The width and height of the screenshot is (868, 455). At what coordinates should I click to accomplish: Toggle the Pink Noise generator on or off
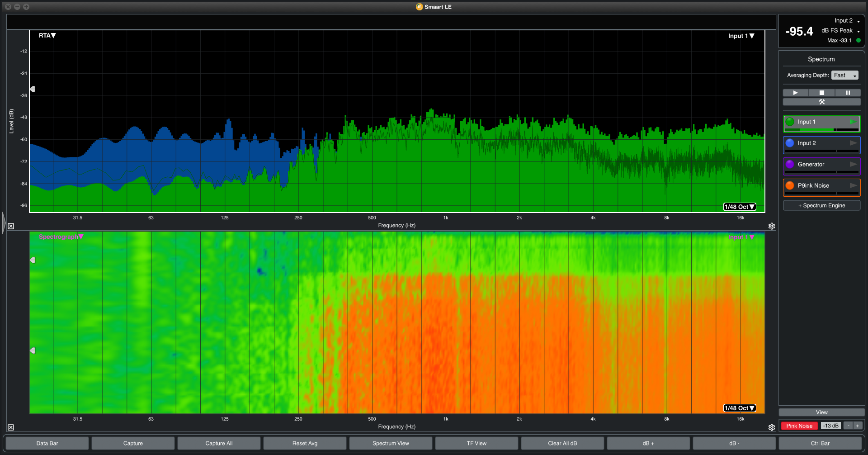[x=799, y=426]
